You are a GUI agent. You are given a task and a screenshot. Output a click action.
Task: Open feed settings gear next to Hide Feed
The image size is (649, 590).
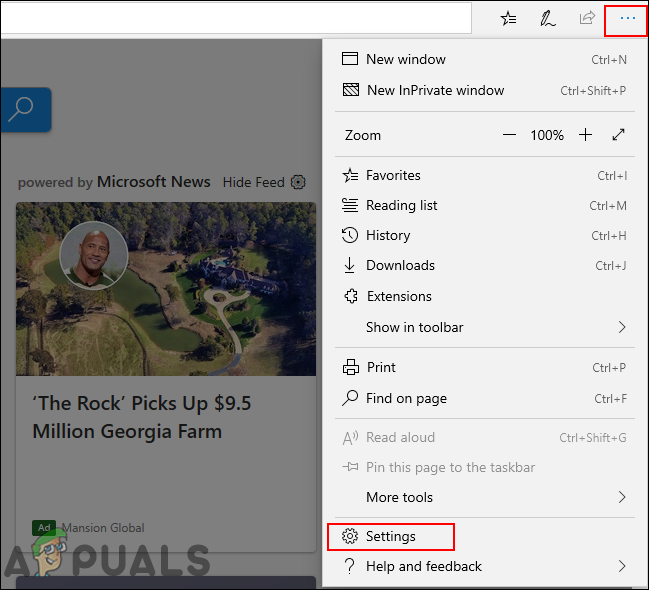tap(298, 182)
